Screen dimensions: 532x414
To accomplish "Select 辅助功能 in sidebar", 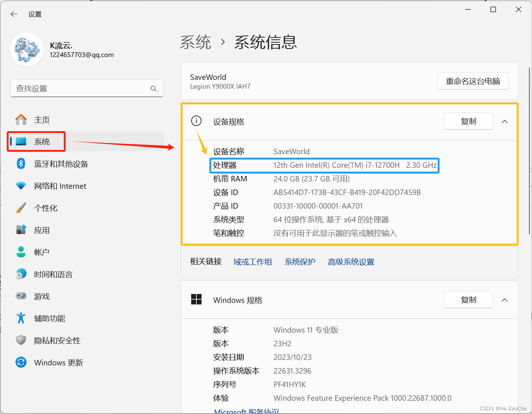I will coord(87,318).
